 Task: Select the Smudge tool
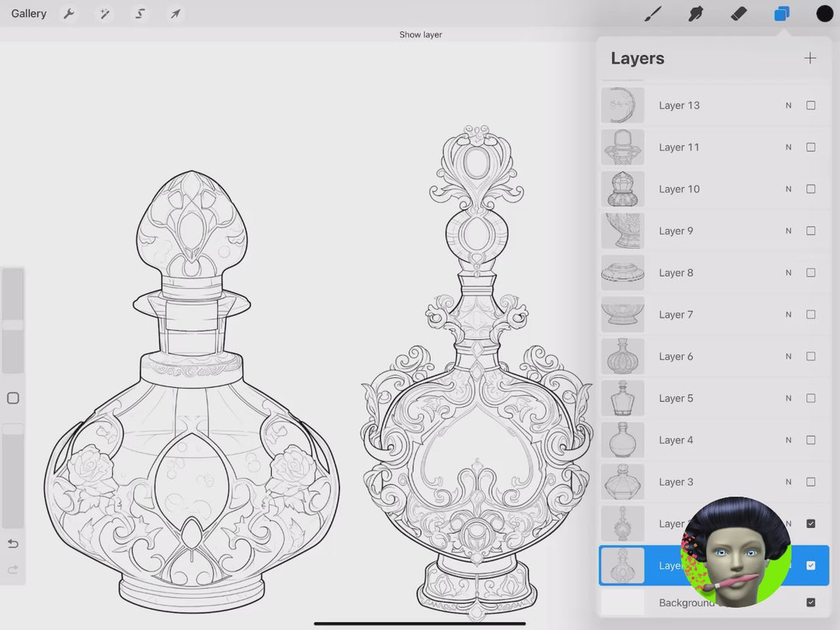[696, 14]
